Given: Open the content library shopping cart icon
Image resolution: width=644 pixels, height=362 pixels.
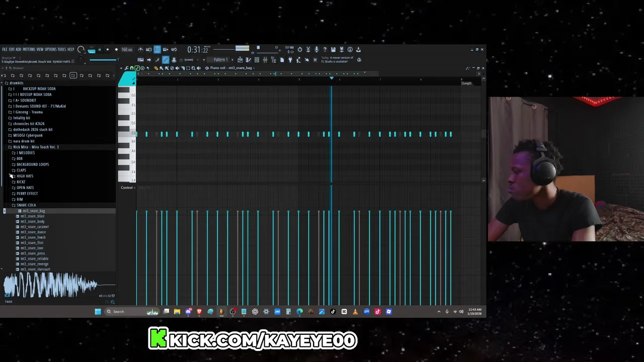Looking at the screenshot, I should point(315,60).
